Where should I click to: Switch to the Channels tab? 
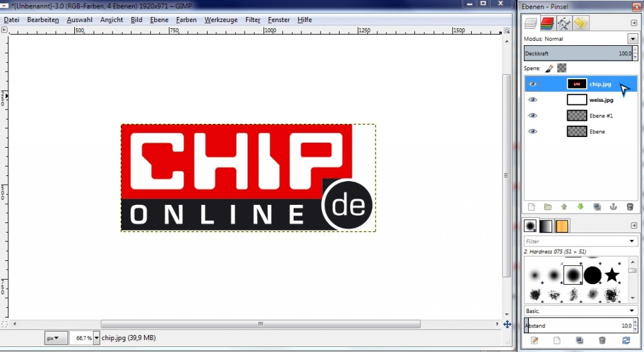pyautogui.click(x=547, y=23)
